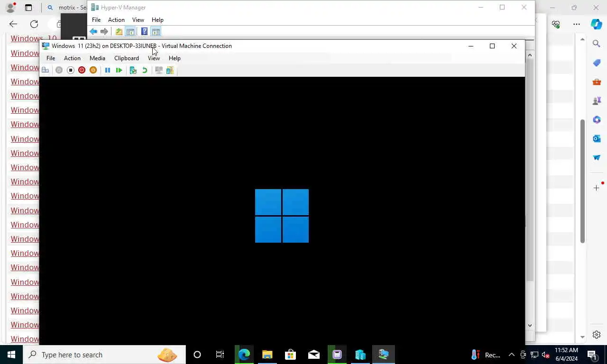Screen dimensions: 607x364
Task: Open Help menu in Virtual Machine Connection
Action: click(x=175, y=58)
